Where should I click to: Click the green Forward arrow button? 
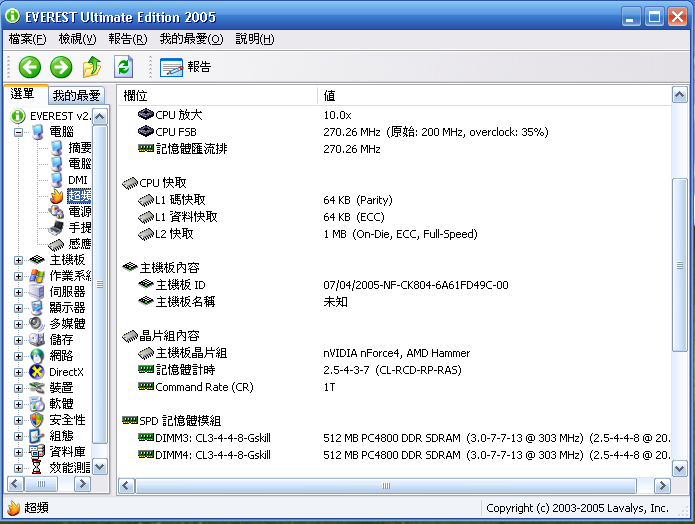[61, 67]
